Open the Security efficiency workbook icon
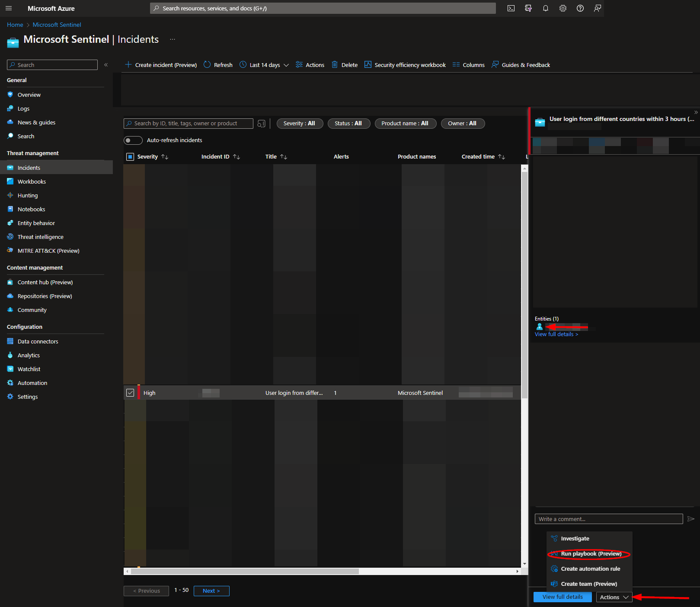700x607 pixels. (x=368, y=64)
